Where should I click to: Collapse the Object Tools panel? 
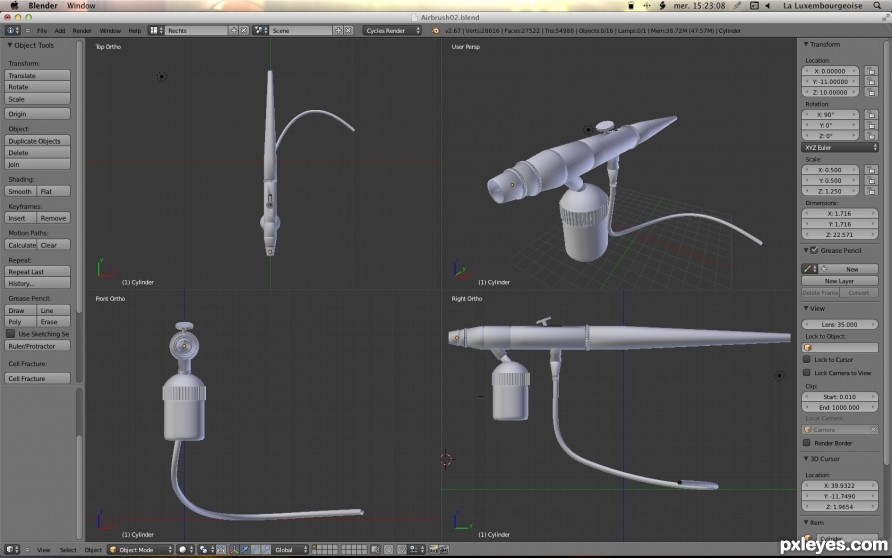[10, 45]
